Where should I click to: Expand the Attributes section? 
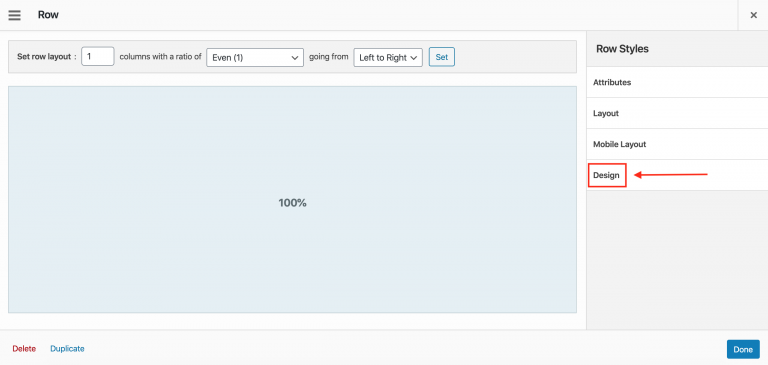pyautogui.click(x=677, y=82)
